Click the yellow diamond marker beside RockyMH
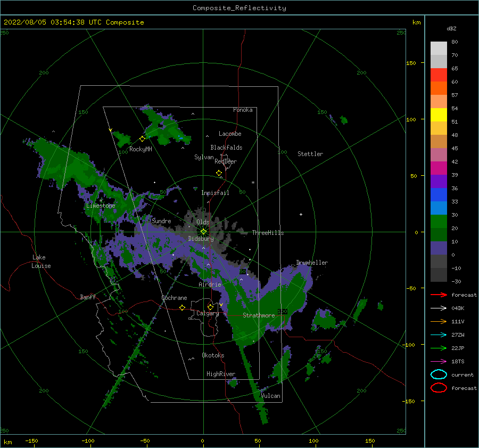The width and height of the screenshot is (479, 448). point(142,139)
